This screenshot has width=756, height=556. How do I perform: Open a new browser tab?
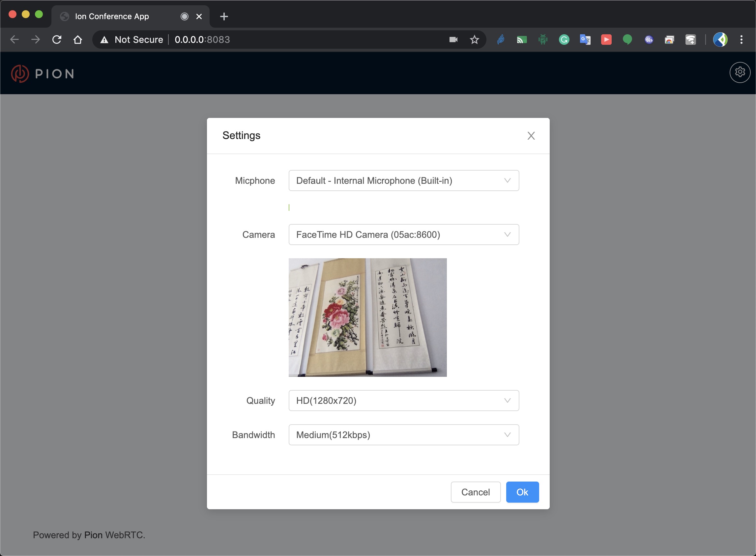pos(224,16)
